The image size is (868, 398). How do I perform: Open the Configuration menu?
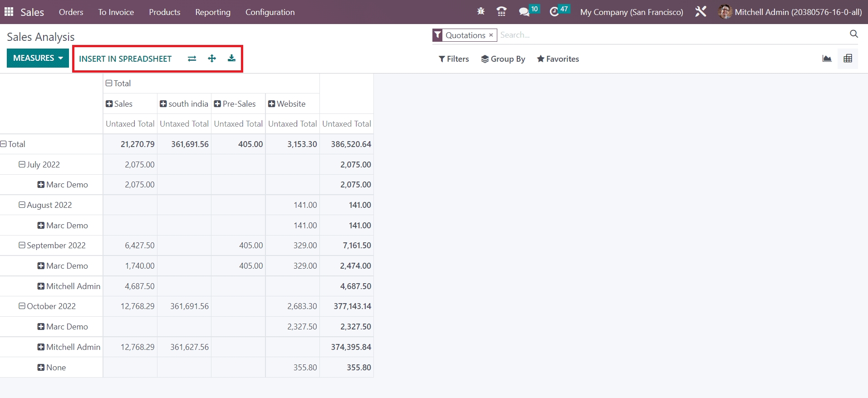pyautogui.click(x=270, y=12)
